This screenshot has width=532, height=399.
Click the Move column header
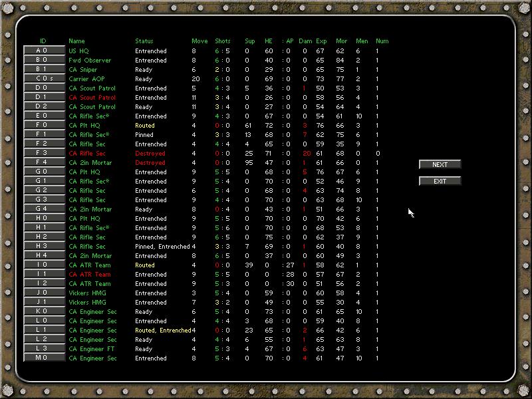[x=199, y=41]
